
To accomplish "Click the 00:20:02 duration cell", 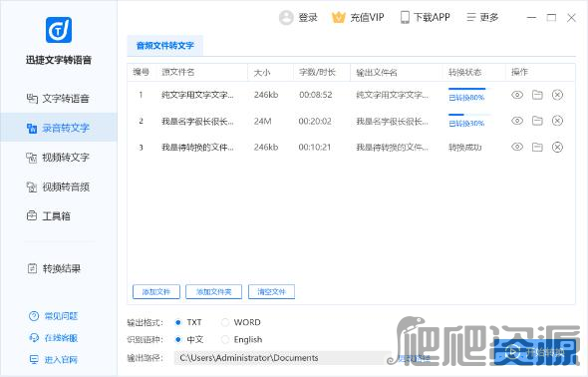I will 315,121.
